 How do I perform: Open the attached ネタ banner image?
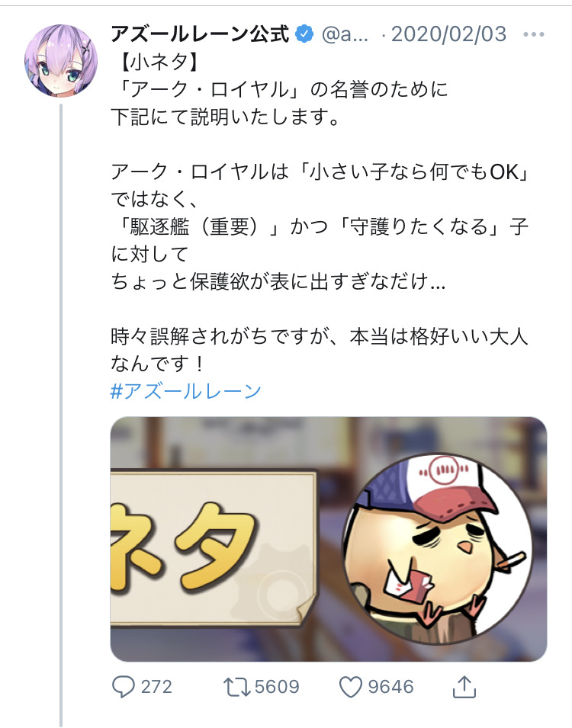329,539
